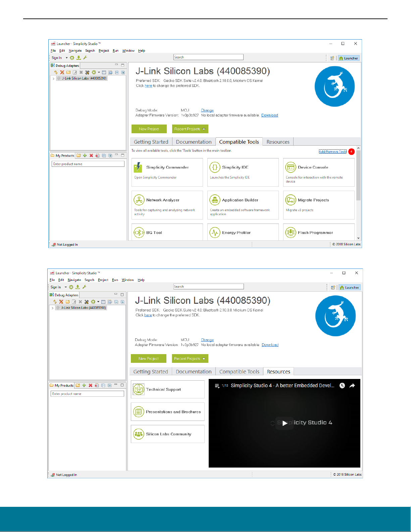Expand the J-Link Silicon Labs tree node in the tool tiles window
Image resolution: width=411 pixels, height=532 pixels.
click(53, 79)
